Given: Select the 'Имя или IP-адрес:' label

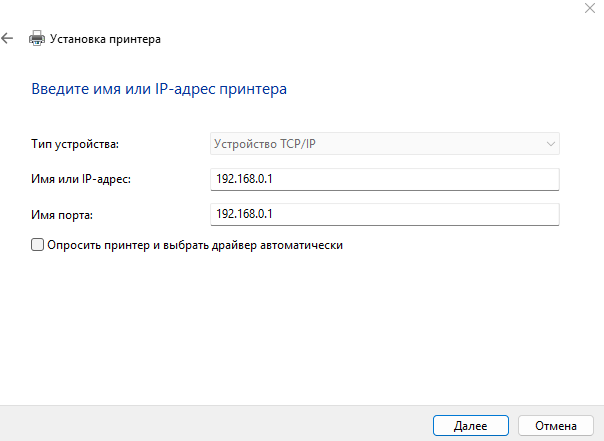Looking at the screenshot, I should click(x=82, y=179).
